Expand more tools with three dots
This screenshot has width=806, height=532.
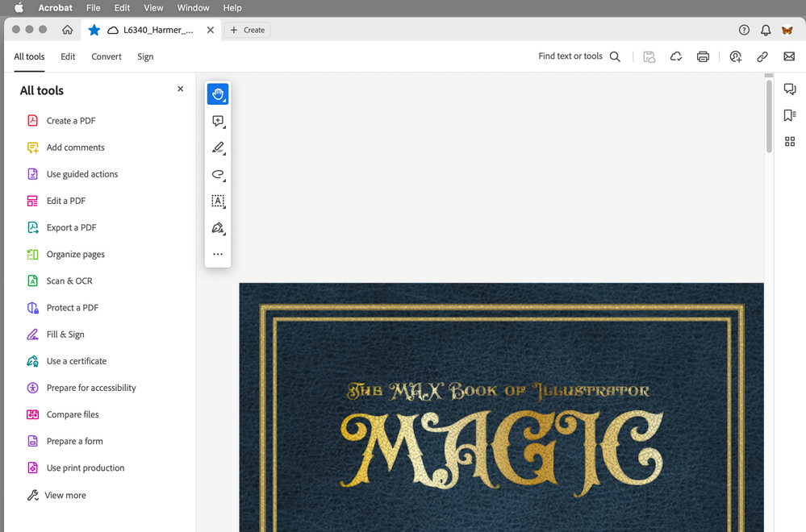point(218,254)
